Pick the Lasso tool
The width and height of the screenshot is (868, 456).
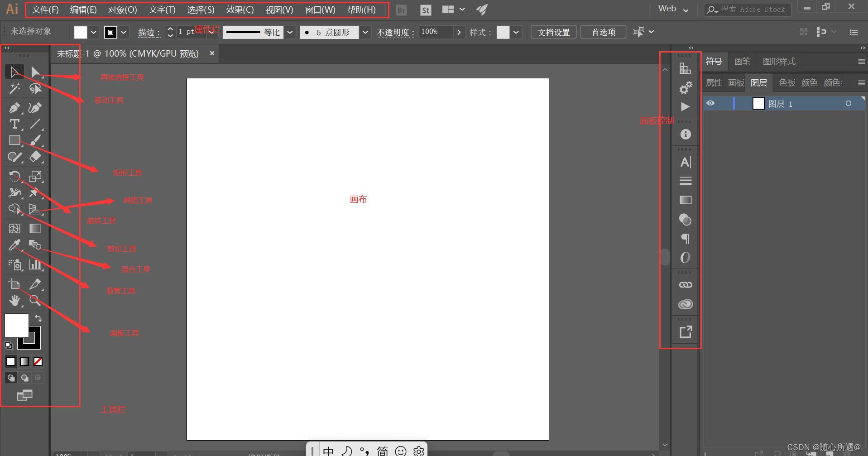35,89
